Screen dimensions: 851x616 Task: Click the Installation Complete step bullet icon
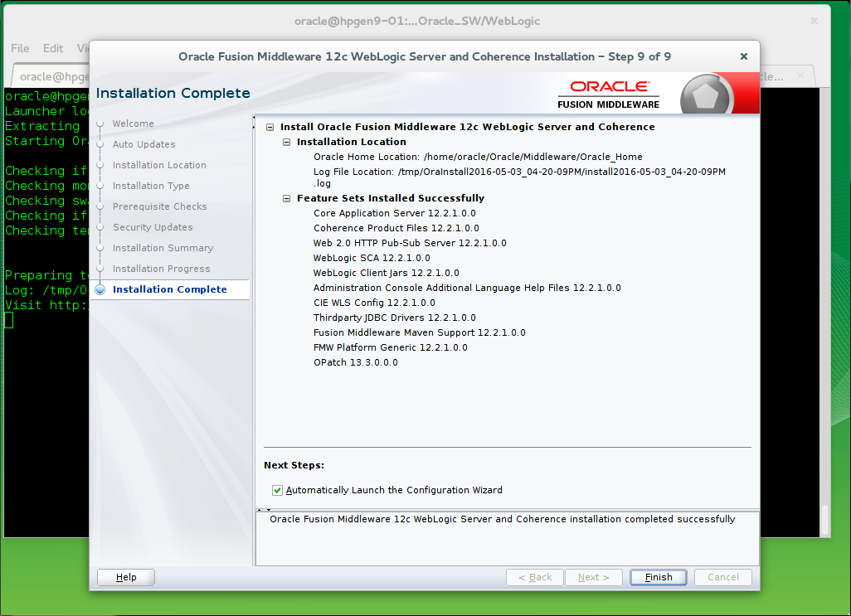[x=100, y=289]
